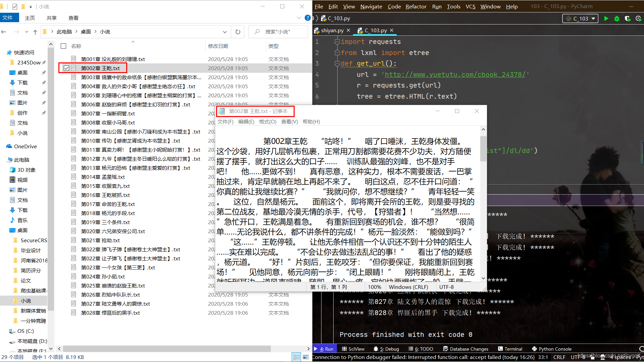Fold the get_url function in the gutter
Screen dimensions: 644x362
click(x=337, y=64)
